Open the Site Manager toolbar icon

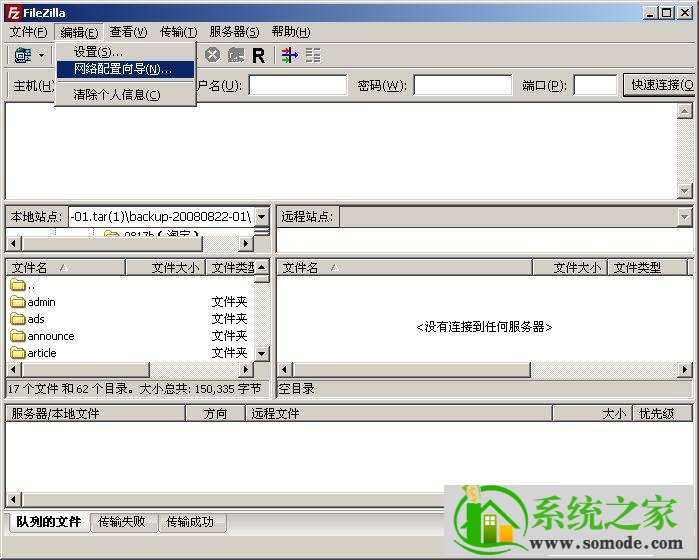(23, 55)
